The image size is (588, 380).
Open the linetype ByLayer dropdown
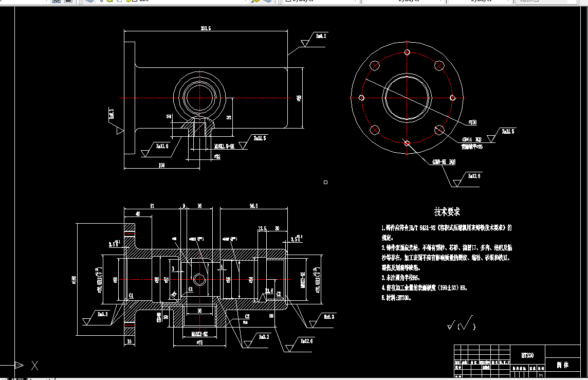(442, 2)
